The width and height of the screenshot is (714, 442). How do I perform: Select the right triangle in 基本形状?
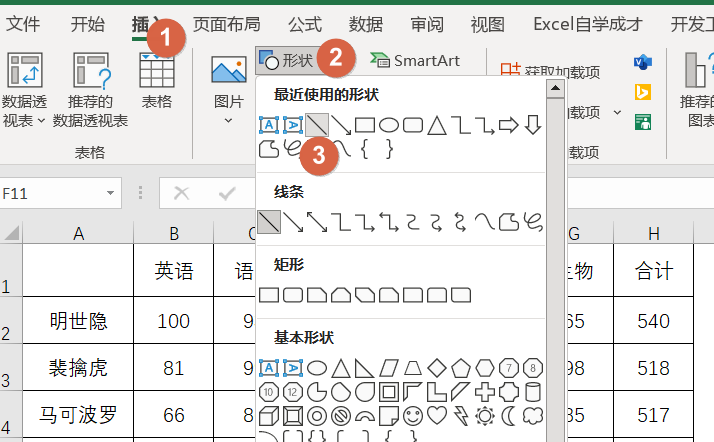364,368
